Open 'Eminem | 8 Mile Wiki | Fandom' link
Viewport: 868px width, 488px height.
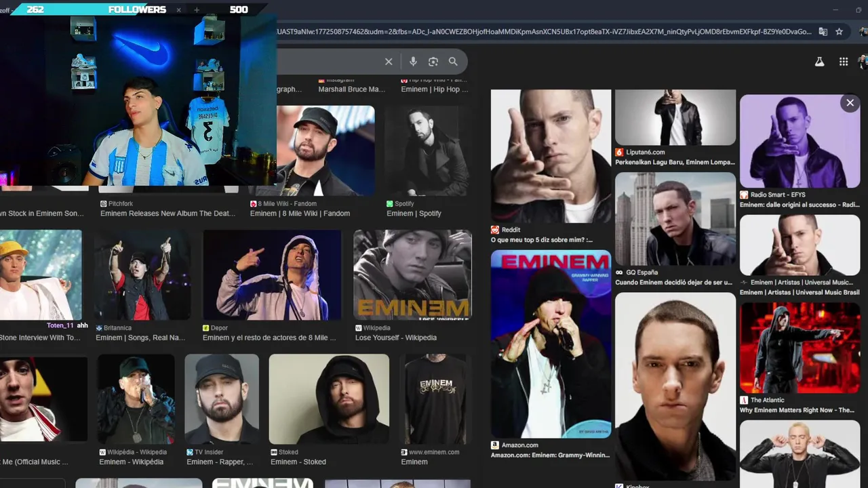(x=300, y=213)
